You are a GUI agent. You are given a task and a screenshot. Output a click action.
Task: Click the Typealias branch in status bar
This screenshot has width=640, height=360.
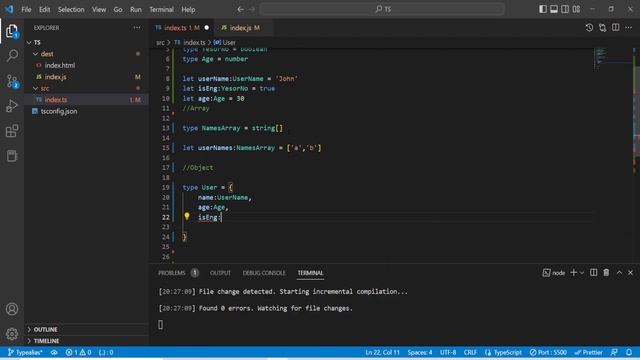click(25, 352)
